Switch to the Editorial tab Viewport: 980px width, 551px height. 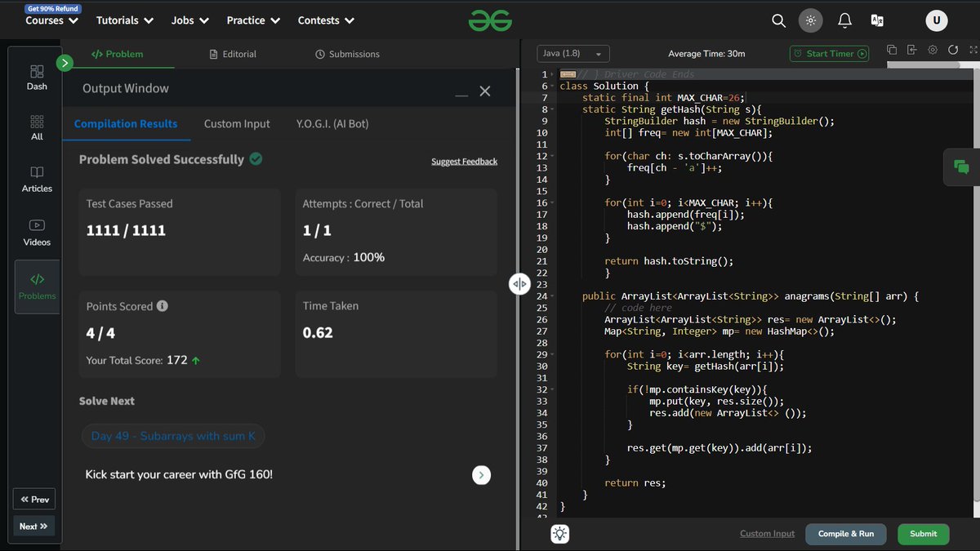(x=232, y=54)
